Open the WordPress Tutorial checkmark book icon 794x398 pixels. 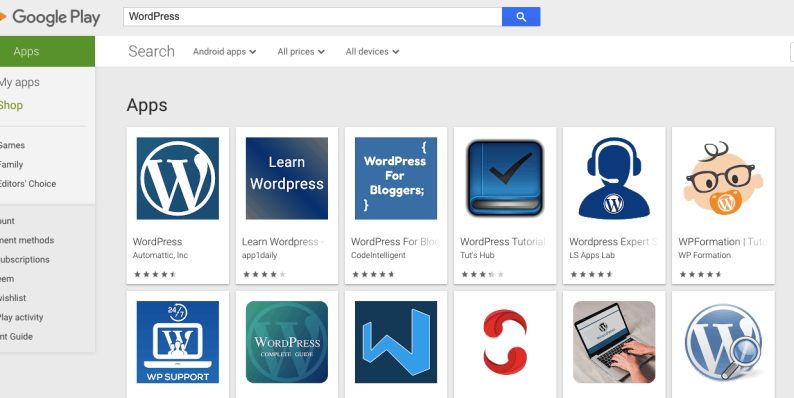505,178
